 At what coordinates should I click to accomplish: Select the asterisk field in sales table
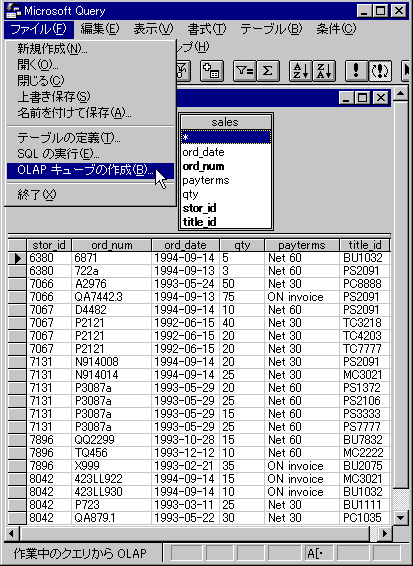(226, 137)
